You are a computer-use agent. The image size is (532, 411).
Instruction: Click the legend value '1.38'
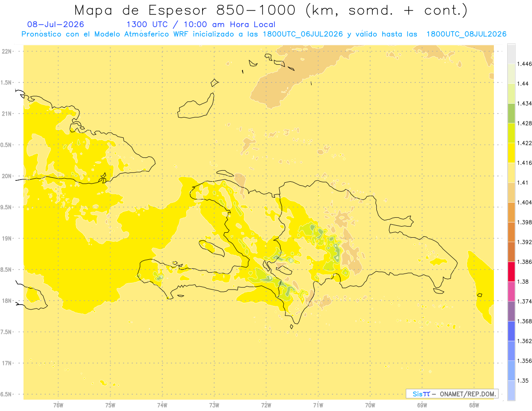(x=523, y=282)
